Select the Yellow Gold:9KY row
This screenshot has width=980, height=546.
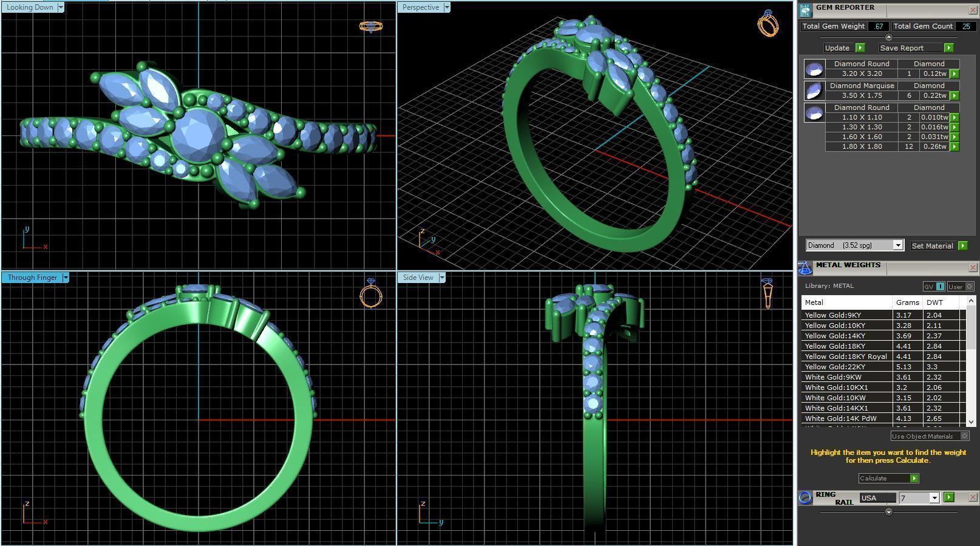[x=883, y=315]
